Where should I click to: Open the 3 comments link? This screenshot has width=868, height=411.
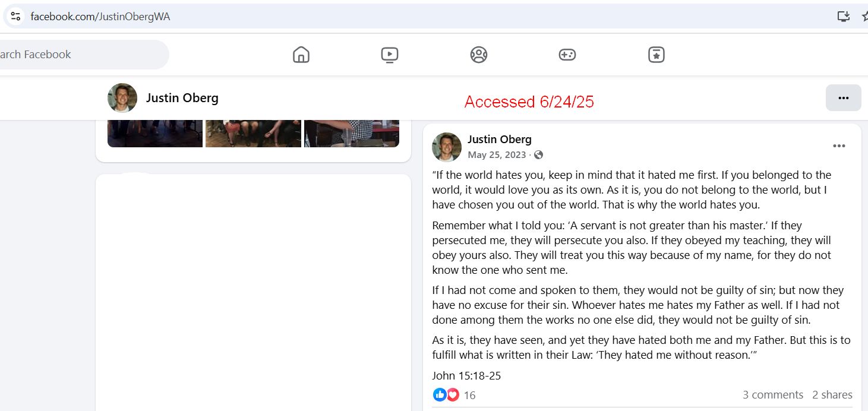coord(773,395)
